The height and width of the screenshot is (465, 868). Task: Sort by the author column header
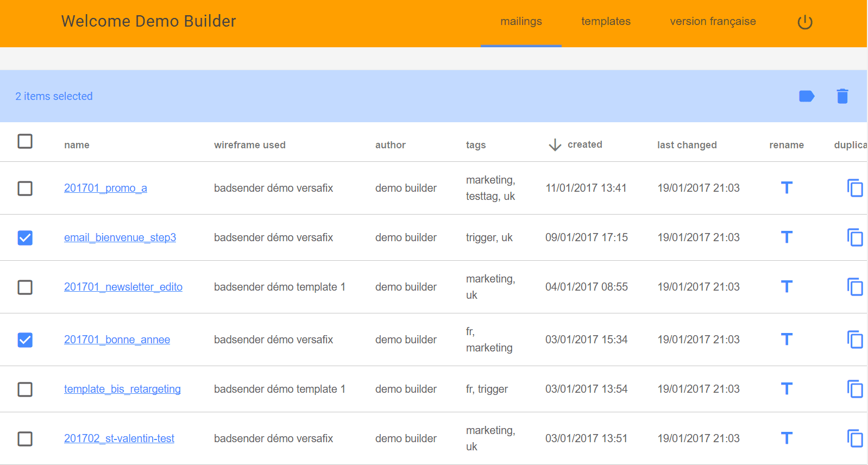[x=391, y=145]
